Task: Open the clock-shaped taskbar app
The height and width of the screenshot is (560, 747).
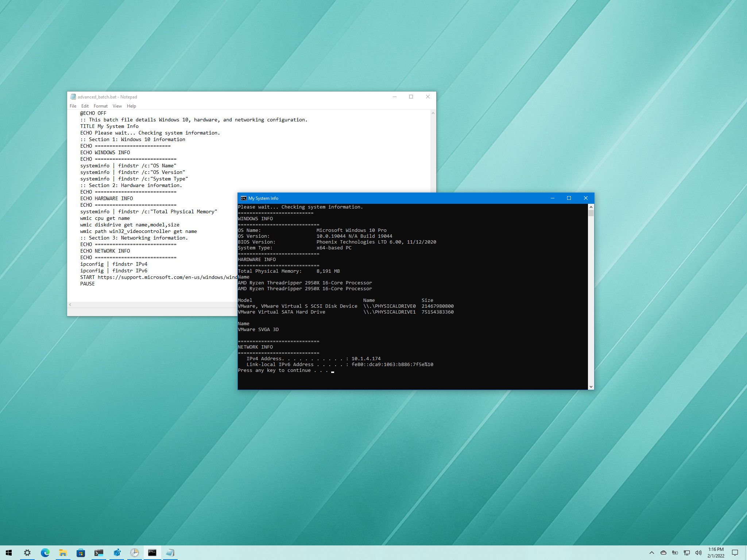Action: point(135,553)
